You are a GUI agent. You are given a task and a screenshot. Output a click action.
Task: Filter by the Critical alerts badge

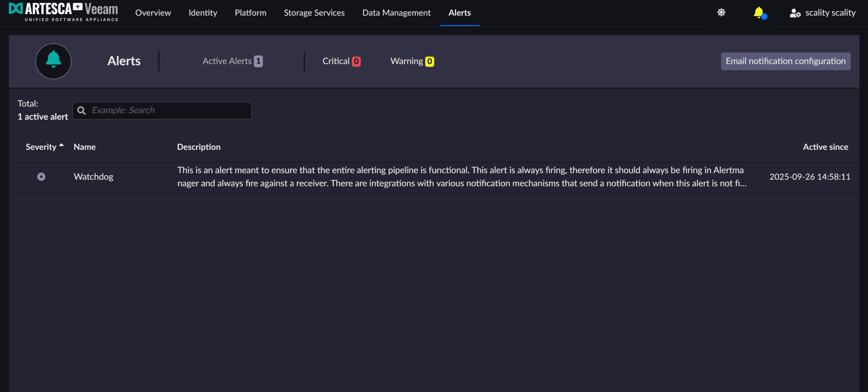(356, 61)
